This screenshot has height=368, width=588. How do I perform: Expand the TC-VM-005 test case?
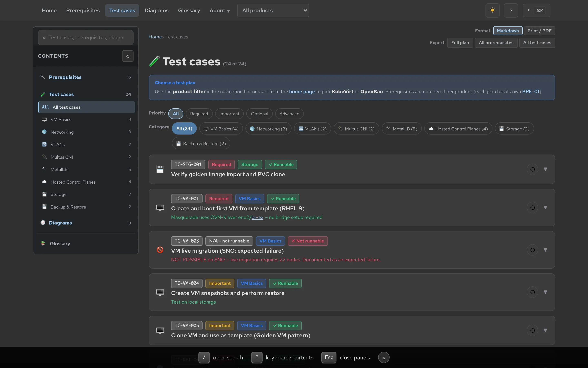pos(545,331)
